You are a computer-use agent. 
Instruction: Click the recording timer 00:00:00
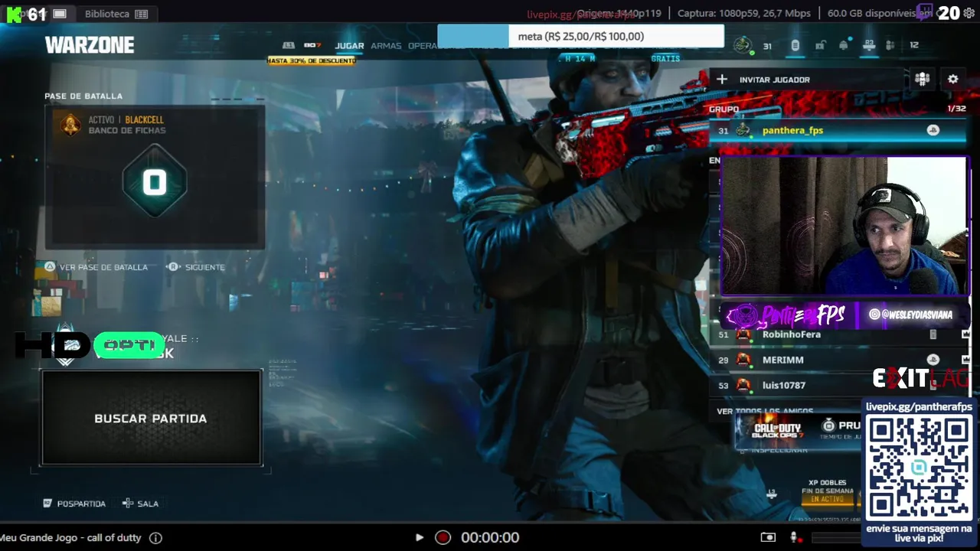490,538
